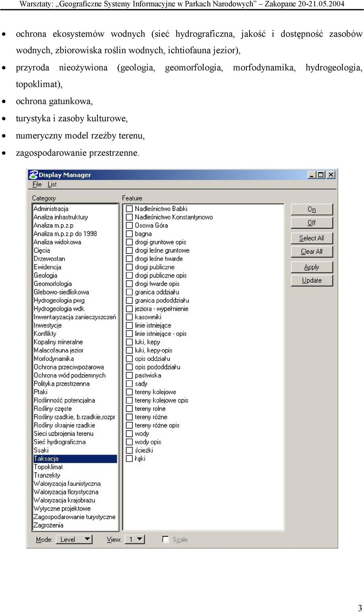Tick the luki, kepy checkbox
Viewport: 364px width, 612px height.
pyautogui.click(x=129, y=342)
